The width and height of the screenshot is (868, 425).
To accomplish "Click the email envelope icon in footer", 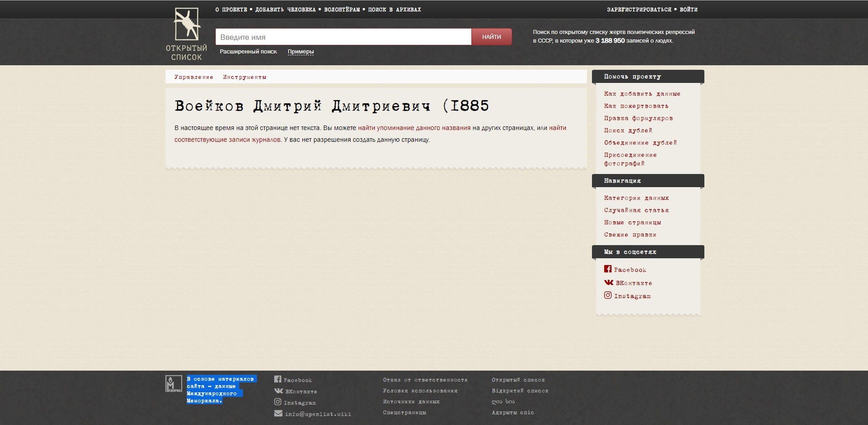I will coord(278,413).
